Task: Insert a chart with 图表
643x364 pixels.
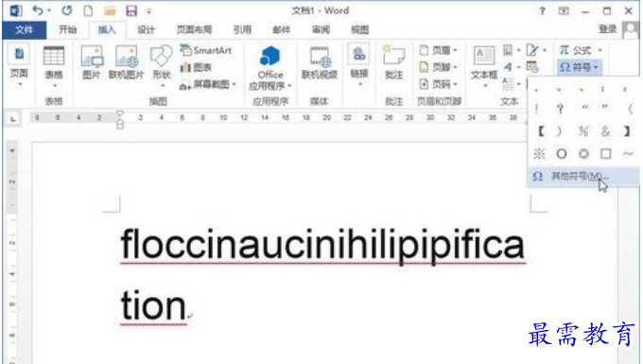Action: pos(196,67)
